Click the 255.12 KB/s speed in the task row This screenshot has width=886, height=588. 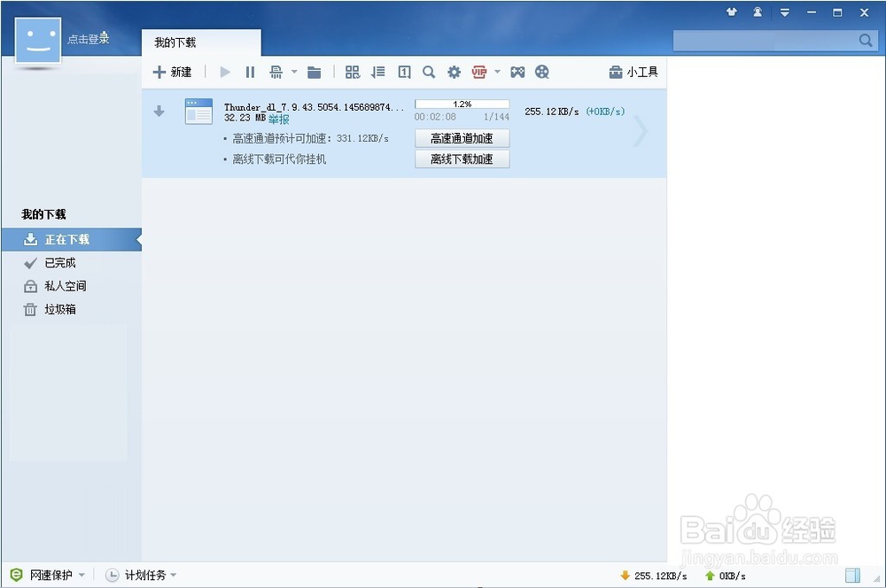coord(551,112)
